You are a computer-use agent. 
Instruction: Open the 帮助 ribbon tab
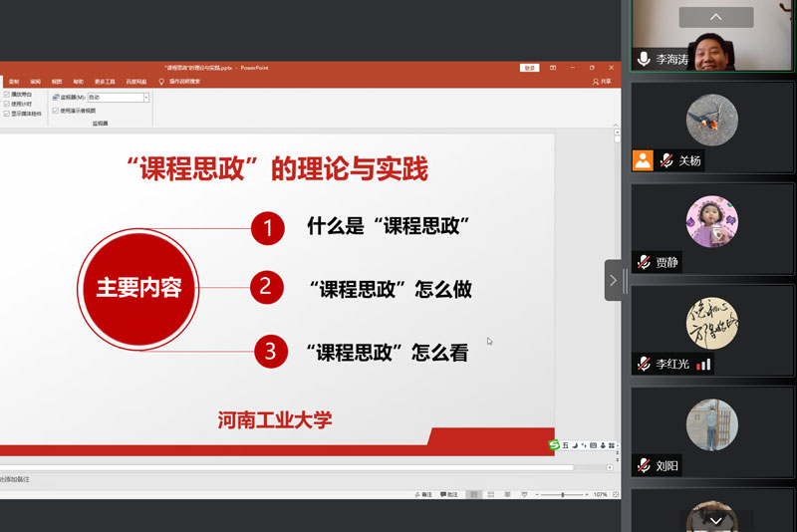[78, 82]
